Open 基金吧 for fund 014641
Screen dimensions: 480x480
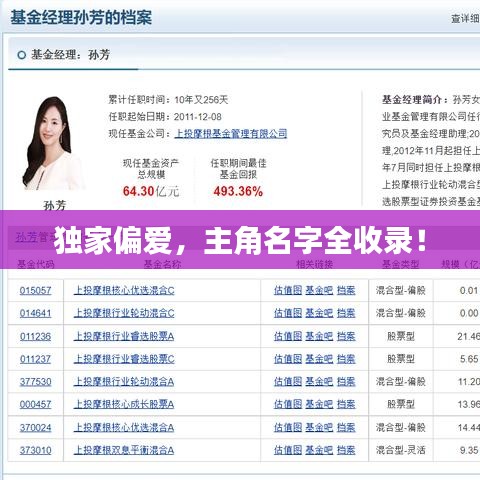tap(319, 313)
